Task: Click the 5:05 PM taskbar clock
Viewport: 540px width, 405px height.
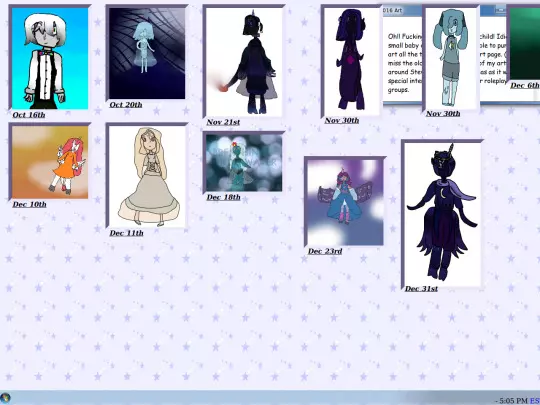Action: pos(513,401)
